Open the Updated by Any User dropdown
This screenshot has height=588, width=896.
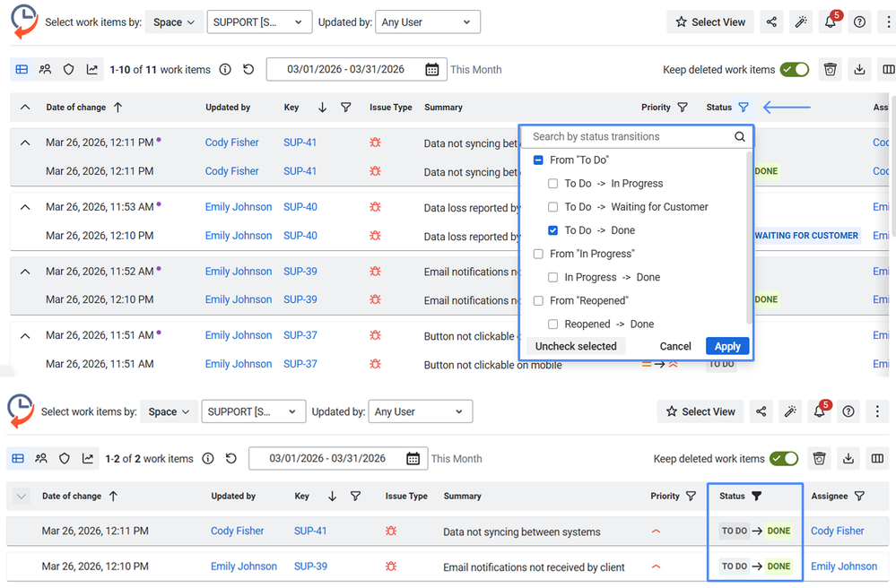tap(428, 22)
